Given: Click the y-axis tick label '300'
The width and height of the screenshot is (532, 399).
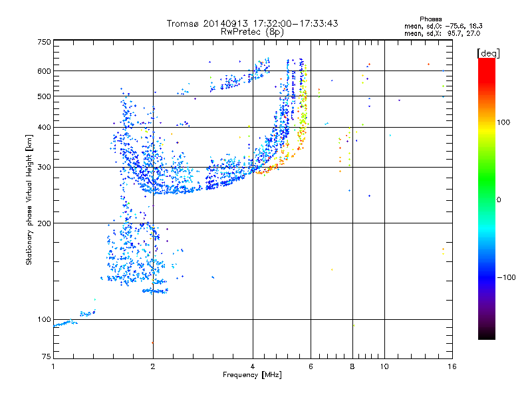Looking at the screenshot, I should pyautogui.click(x=45, y=168).
